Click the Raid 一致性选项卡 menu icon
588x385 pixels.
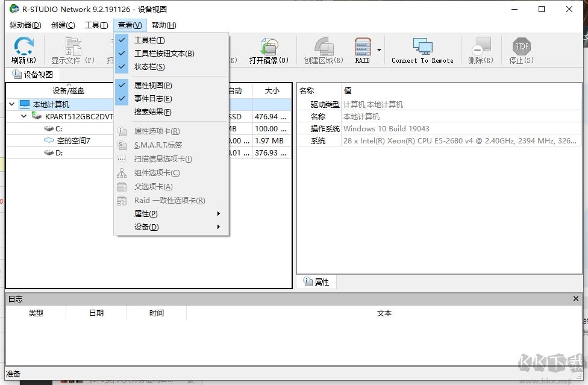tap(122, 201)
